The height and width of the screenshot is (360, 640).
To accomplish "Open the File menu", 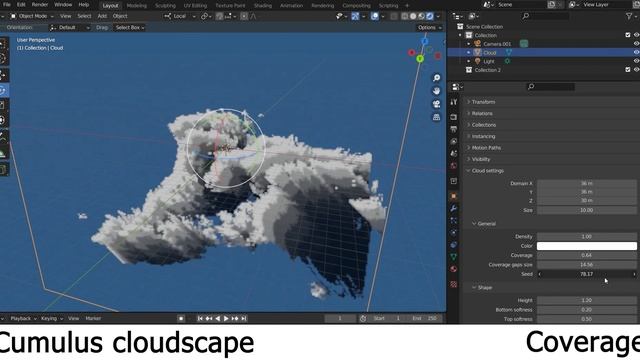I will (7, 4).
